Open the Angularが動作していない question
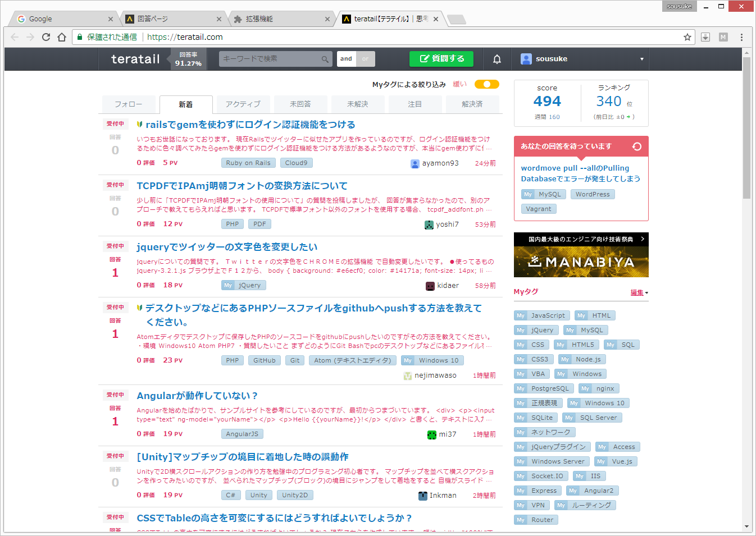 tap(197, 396)
